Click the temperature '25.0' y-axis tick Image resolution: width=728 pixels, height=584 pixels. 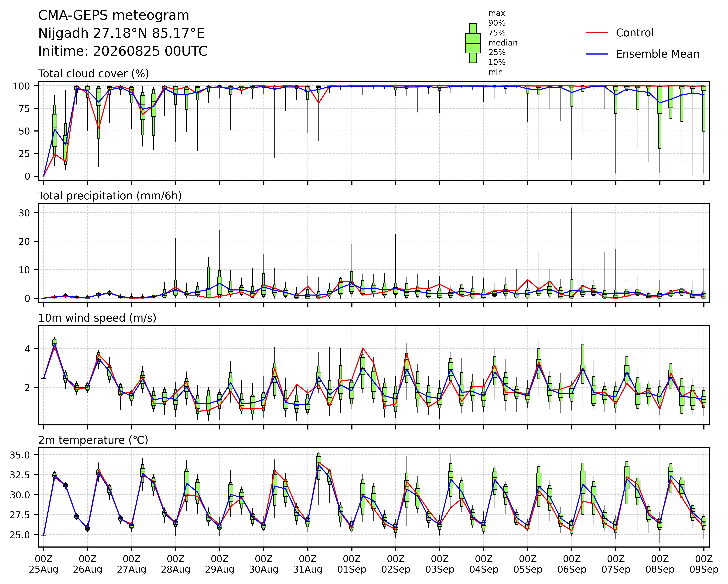(x=20, y=535)
